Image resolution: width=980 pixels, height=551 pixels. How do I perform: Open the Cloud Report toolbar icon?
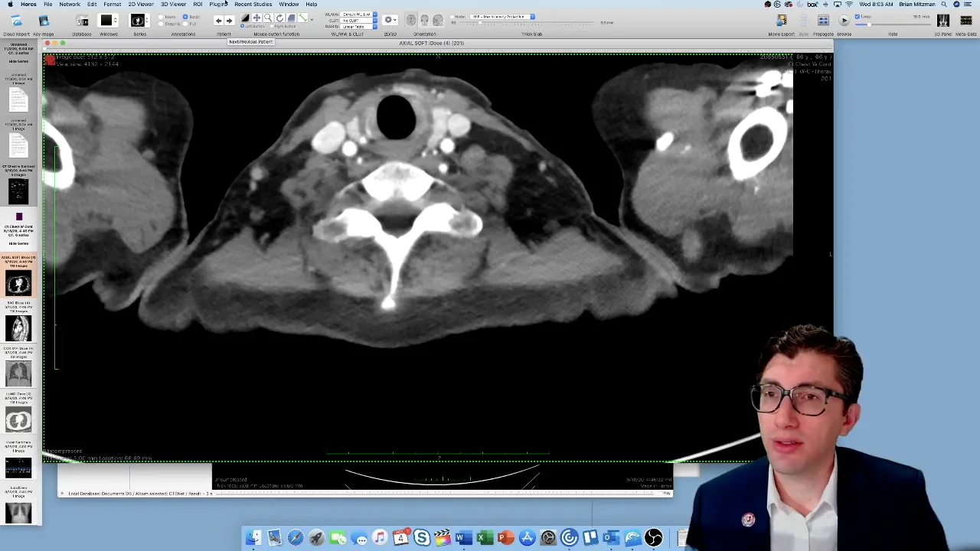coord(18,21)
